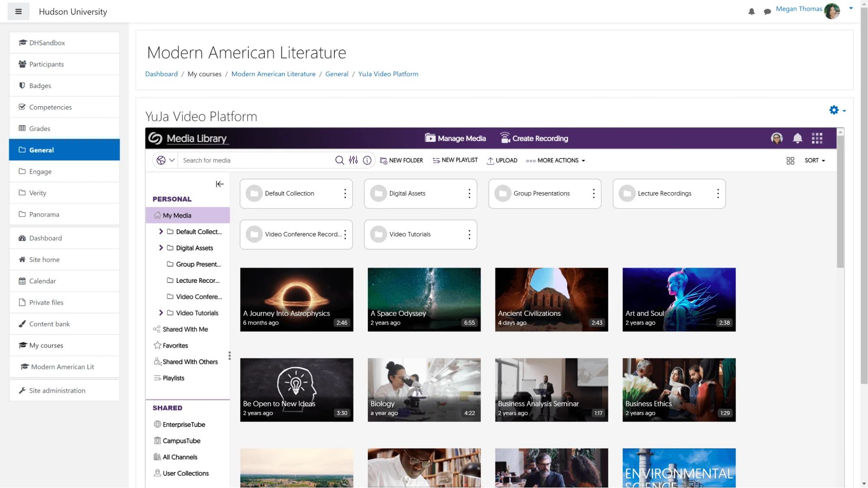Open Badges in the course sidebar

point(64,85)
